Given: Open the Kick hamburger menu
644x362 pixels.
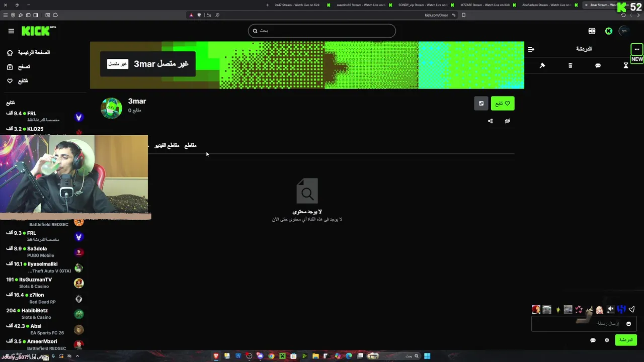Looking at the screenshot, I should tap(11, 31).
